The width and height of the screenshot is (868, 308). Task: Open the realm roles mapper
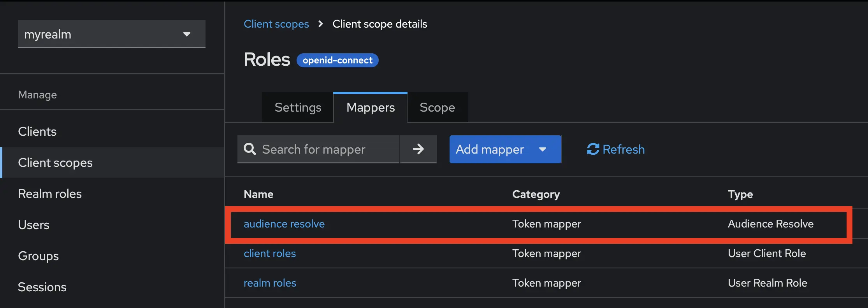click(x=270, y=283)
